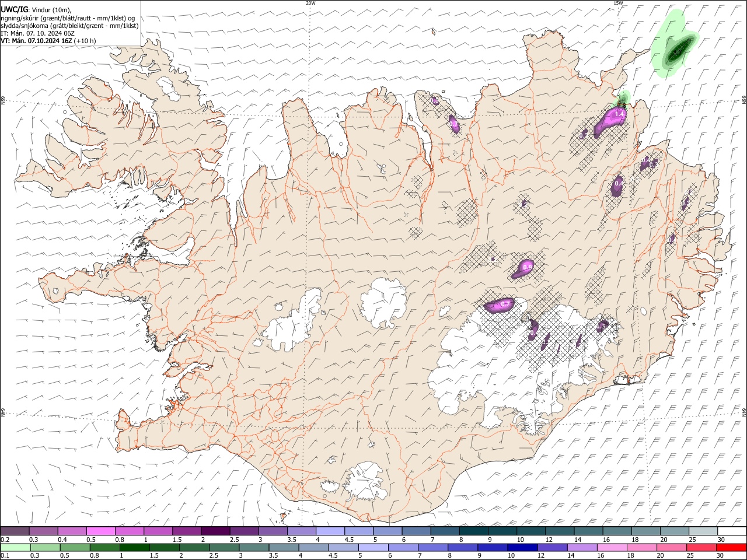Click the '0.9' value on the central snowfall patch
Image resolution: width=747 pixels, height=560 pixels.
pyautogui.click(x=527, y=267)
